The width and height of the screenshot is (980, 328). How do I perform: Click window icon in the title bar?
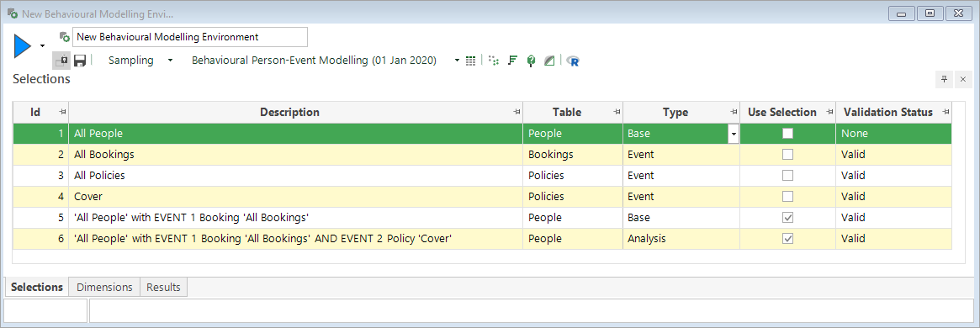12,13
